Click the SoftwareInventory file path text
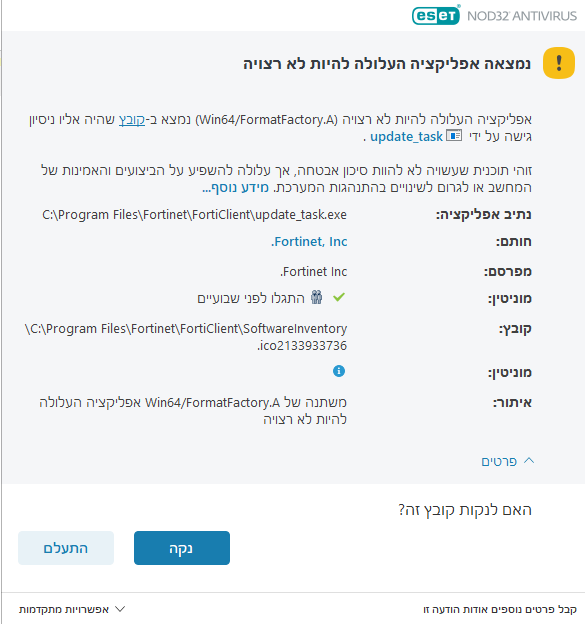The height and width of the screenshot is (624, 585). click(x=186, y=337)
